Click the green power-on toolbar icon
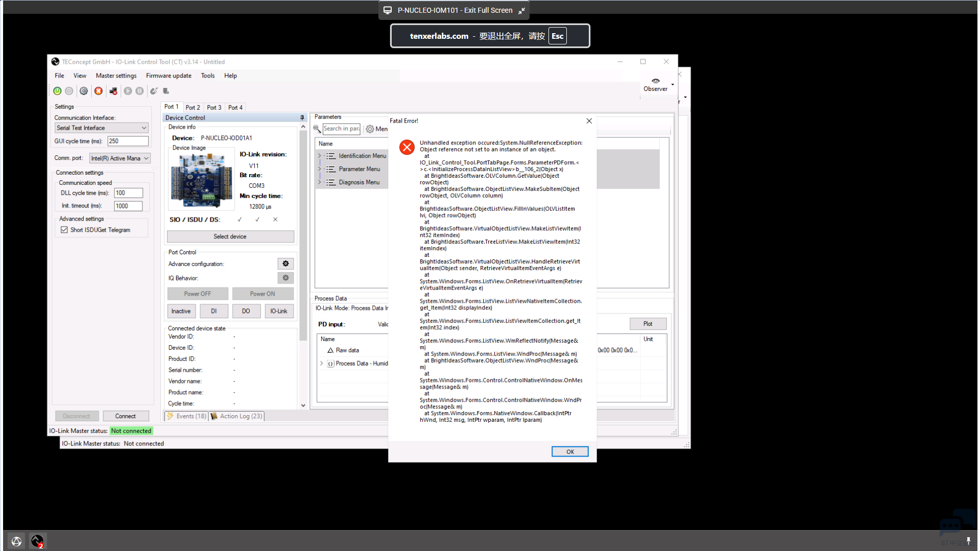980x551 pixels. (x=57, y=91)
